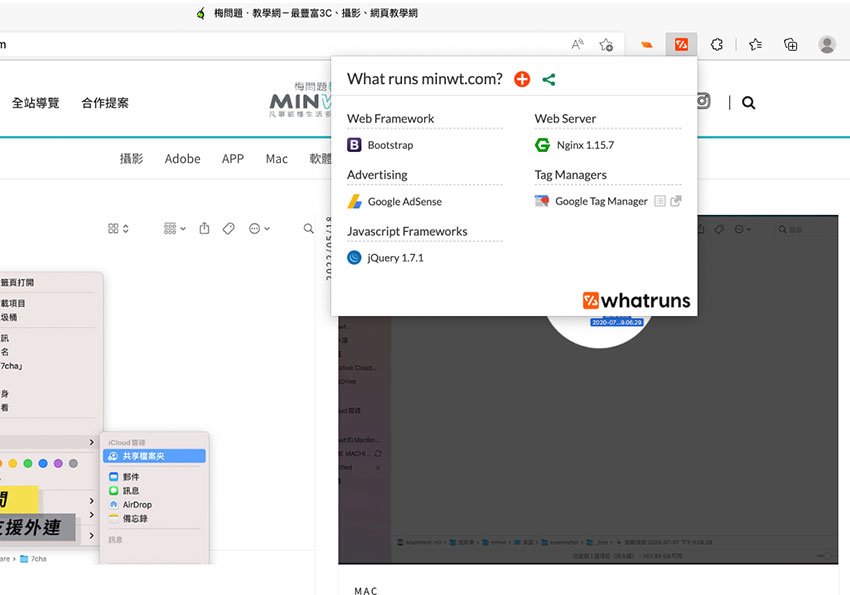Click the red plus icon in WhatRuns popup
The height and width of the screenshot is (595, 850).
[522, 79]
